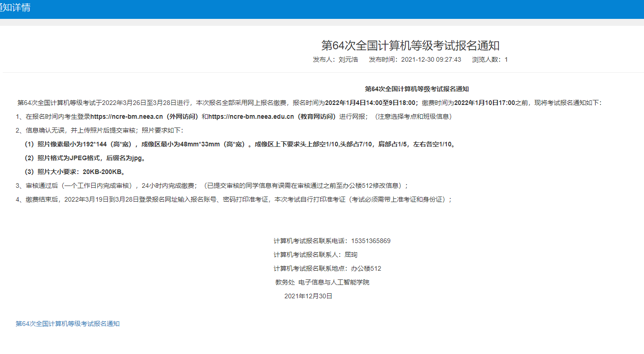Open the attachment link 第64次全国计算机等级考试报名通知 at bottom

68,324
